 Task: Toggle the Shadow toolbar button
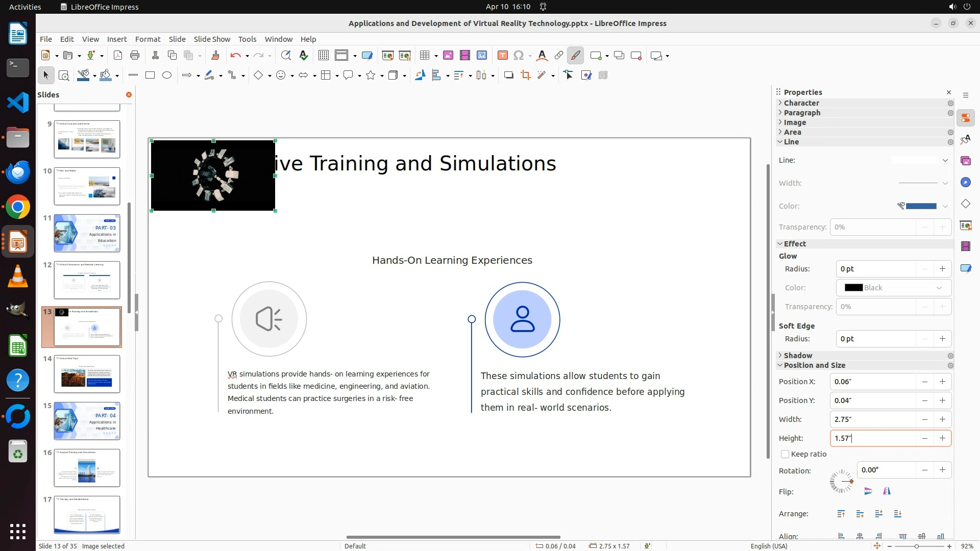coord(508,76)
